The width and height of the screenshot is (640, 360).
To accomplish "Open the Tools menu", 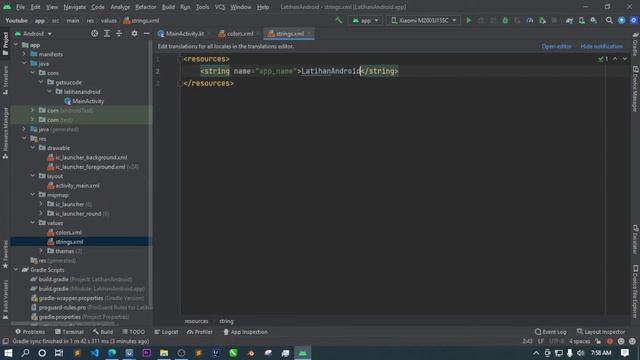I will click(x=202, y=7).
